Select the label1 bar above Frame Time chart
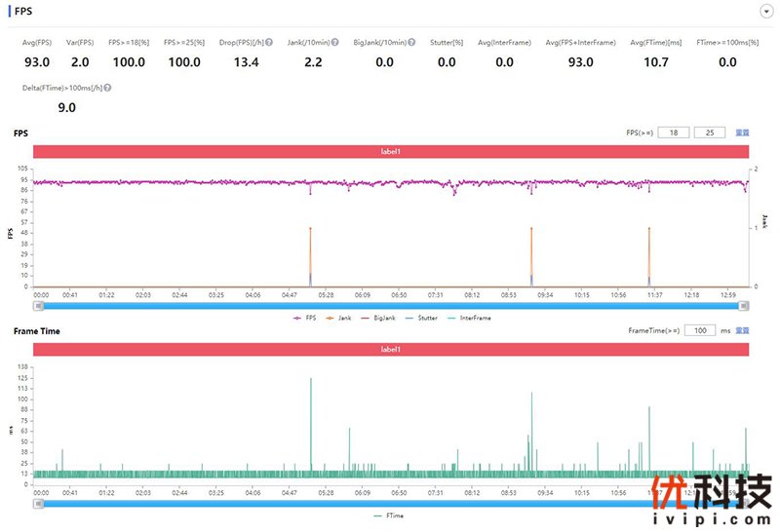Viewport: 780px width, 532px height. pos(390,348)
